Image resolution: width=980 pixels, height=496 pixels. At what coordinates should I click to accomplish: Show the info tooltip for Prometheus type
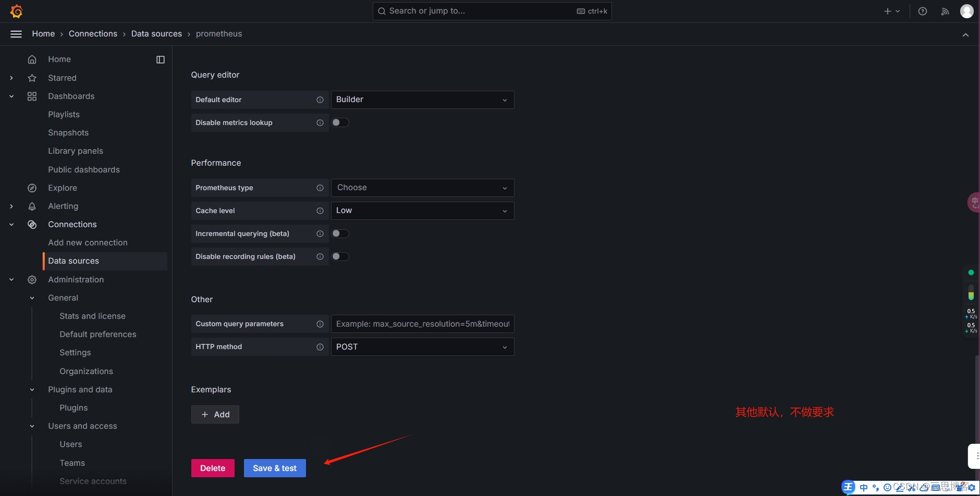pyautogui.click(x=320, y=188)
